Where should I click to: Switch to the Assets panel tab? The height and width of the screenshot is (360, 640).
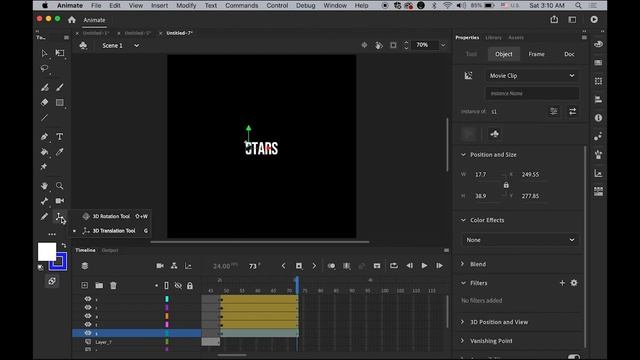(516, 38)
